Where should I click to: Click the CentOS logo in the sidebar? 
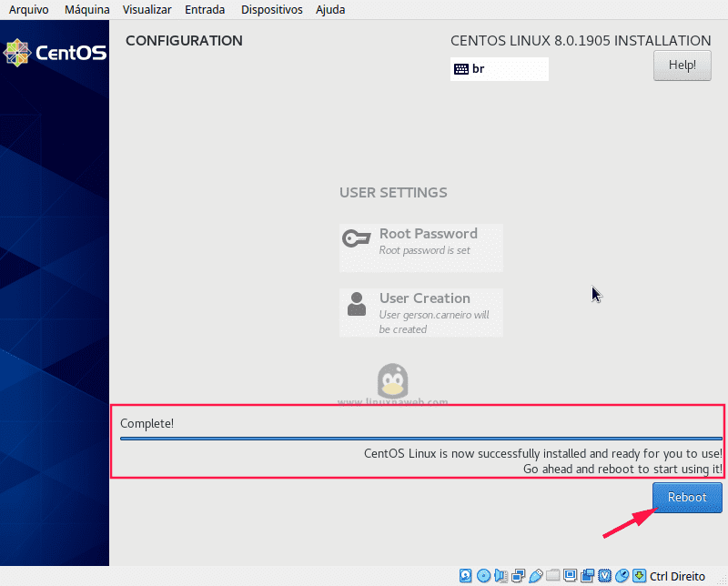point(55,53)
